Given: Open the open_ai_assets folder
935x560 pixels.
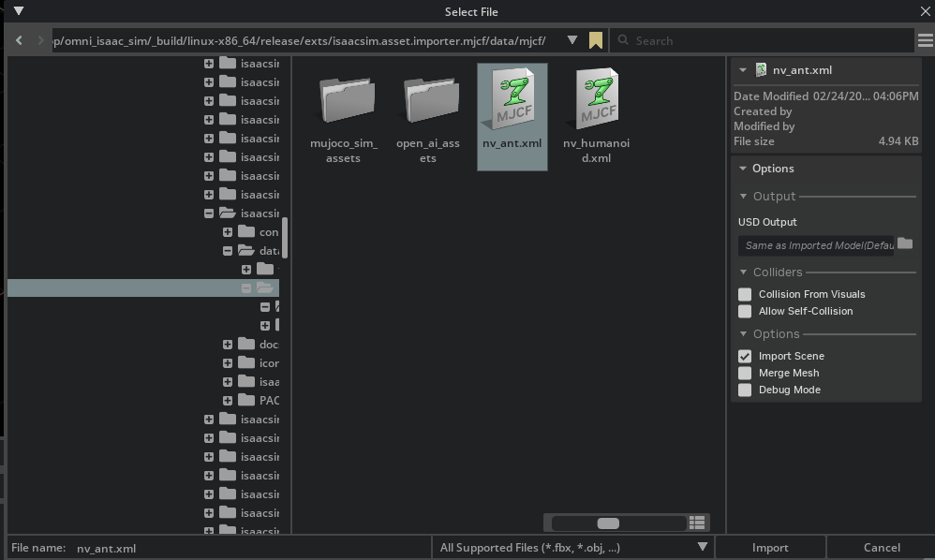Looking at the screenshot, I should pos(428,118).
